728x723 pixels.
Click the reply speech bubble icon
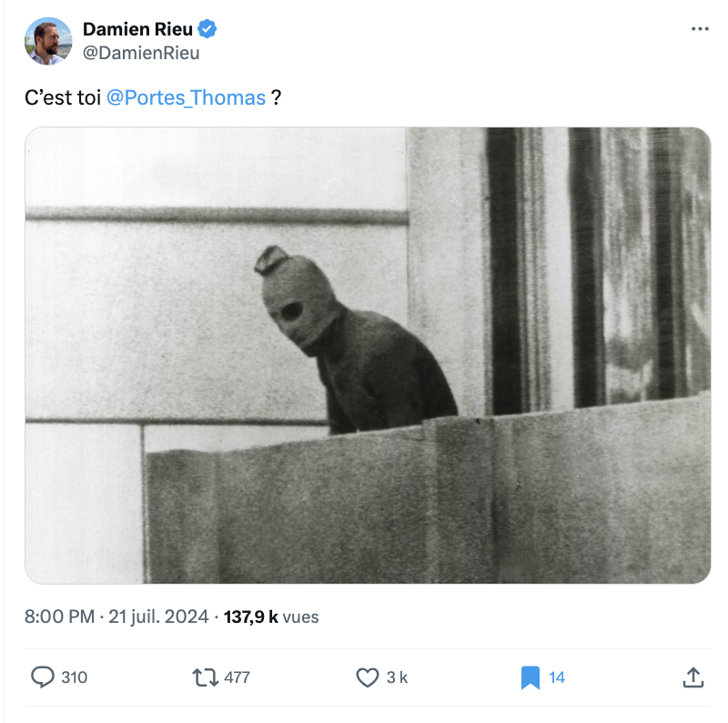point(43,677)
